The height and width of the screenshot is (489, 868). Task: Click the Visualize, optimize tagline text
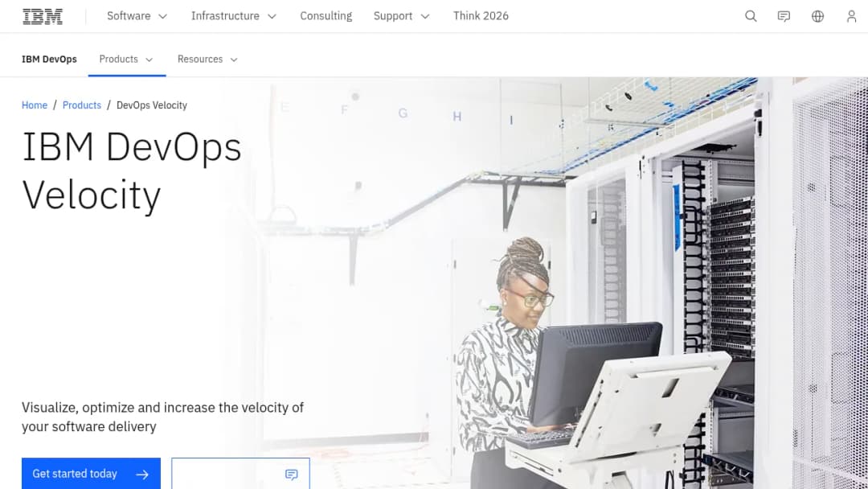point(162,417)
